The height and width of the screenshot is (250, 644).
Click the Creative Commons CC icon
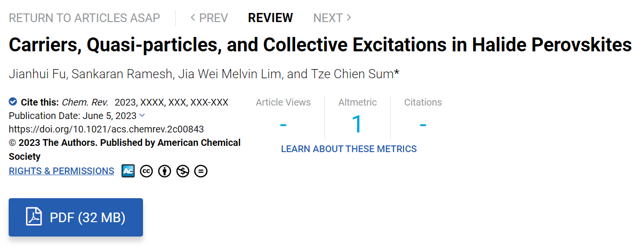coord(146,171)
